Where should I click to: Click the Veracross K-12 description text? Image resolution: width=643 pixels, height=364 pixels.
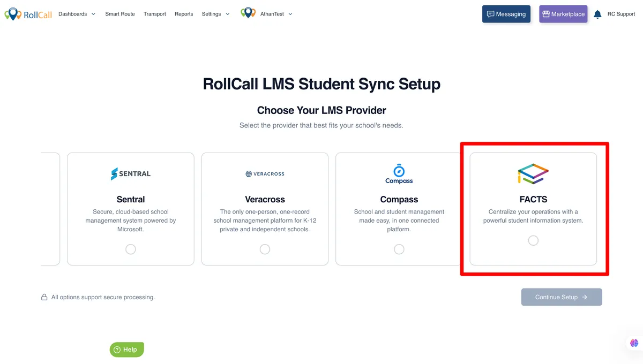point(265,221)
